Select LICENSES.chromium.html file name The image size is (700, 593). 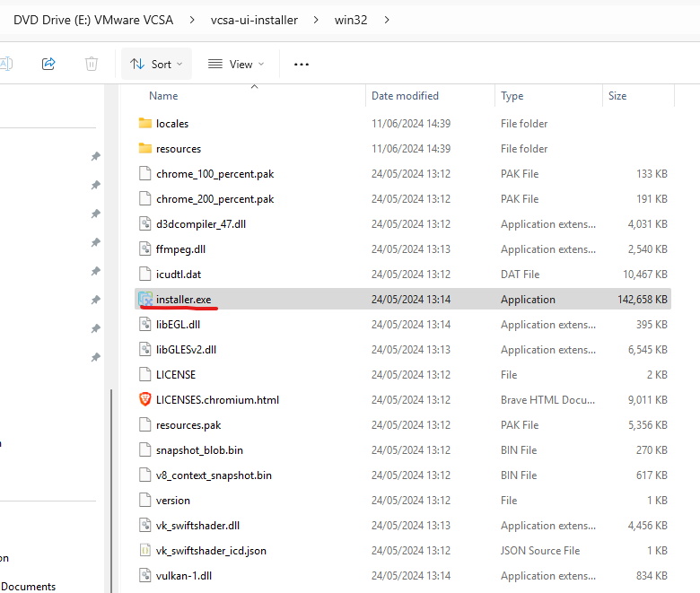pyautogui.click(x=217, y=400)
